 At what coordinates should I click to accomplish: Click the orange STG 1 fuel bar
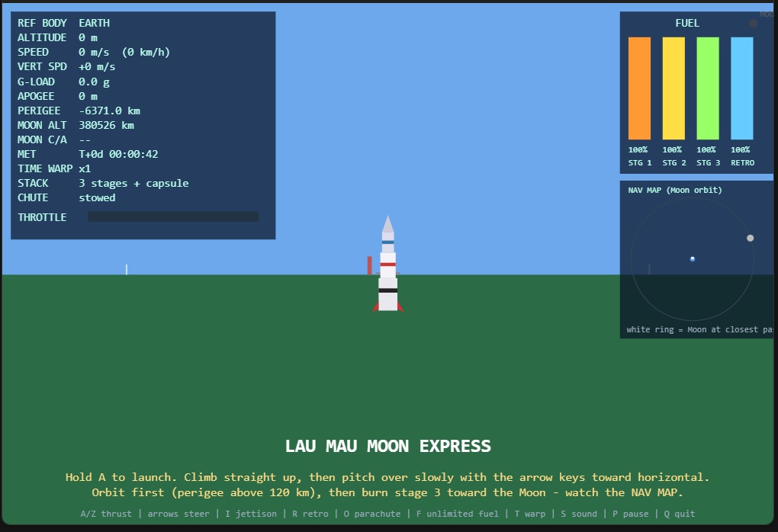640,88
